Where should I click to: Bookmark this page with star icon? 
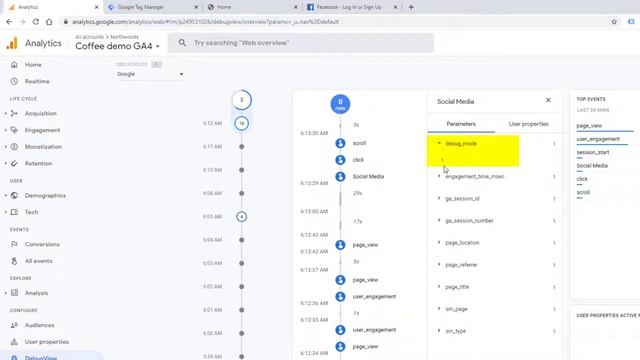614,22
